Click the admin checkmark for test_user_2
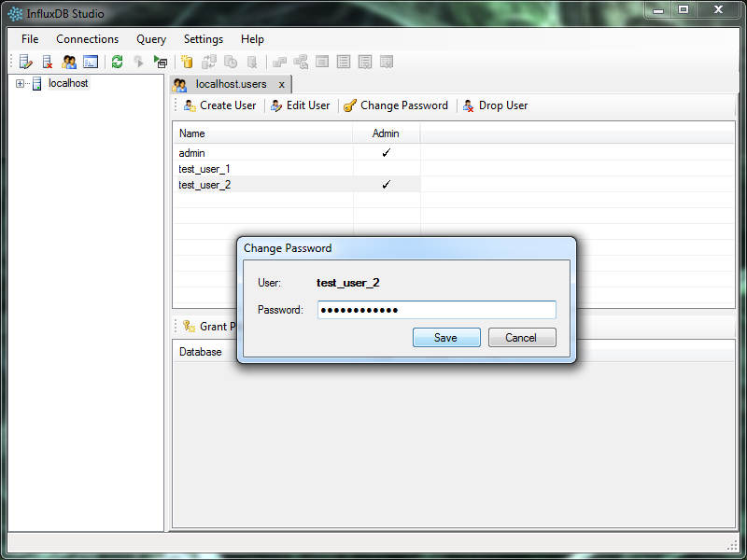747x560 pixels. click(x=386, y=185)
